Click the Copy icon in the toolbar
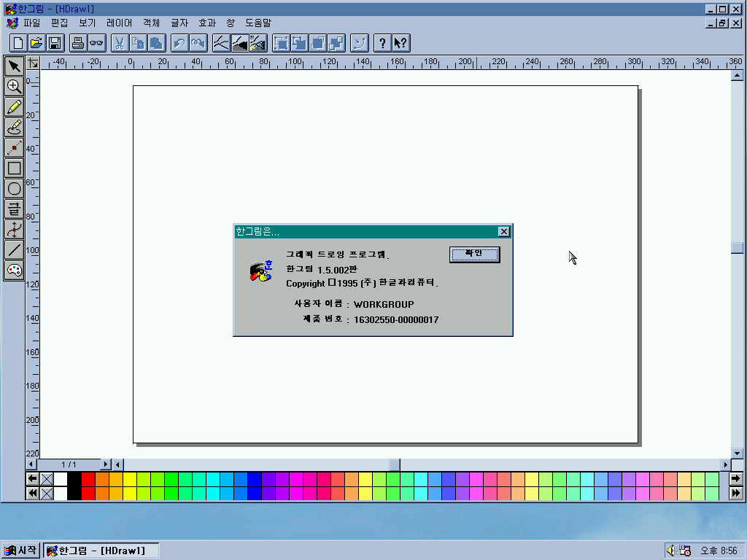 138,43
